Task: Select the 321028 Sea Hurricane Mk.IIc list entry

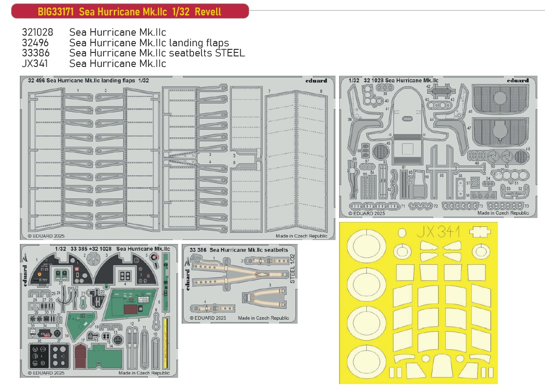Action: click(93, 33)
